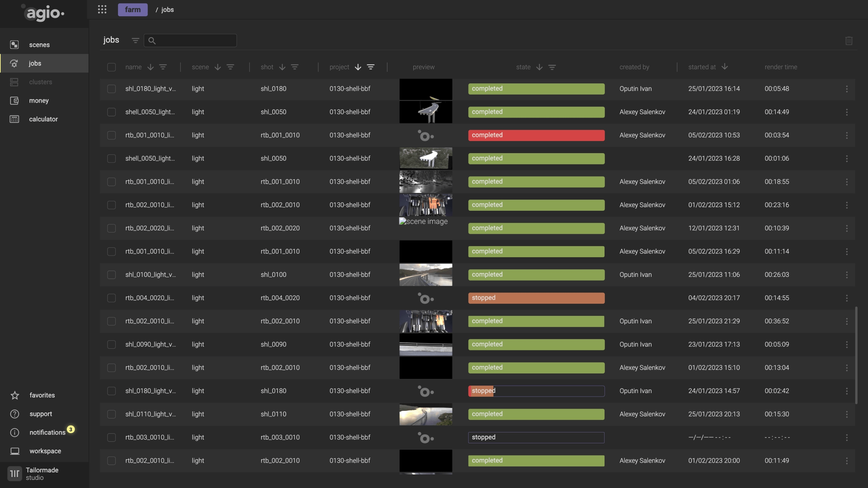Select the rtb_004_0020 job checkbox
Viewport: 868px width, 488px height.
tap(112, 298)
